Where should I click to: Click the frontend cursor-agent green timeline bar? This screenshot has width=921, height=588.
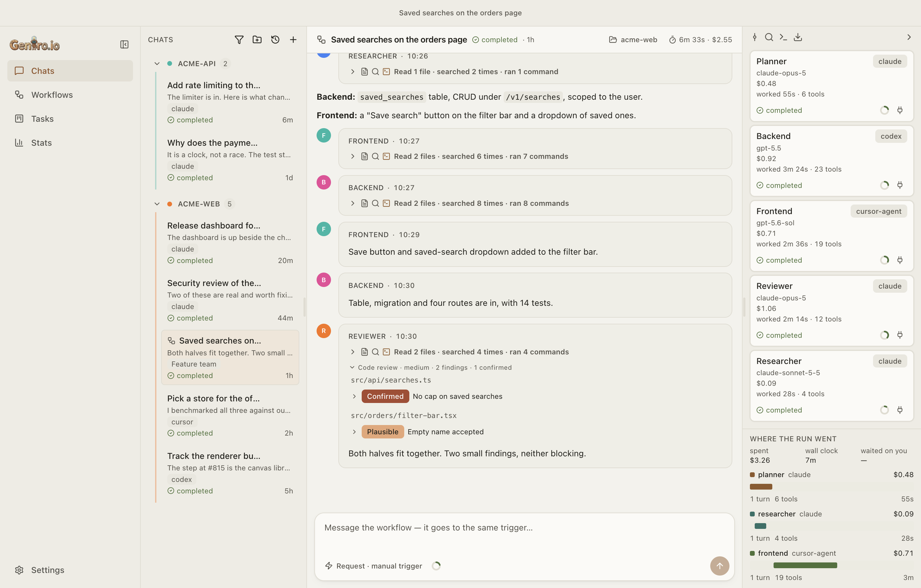point(805,565)
